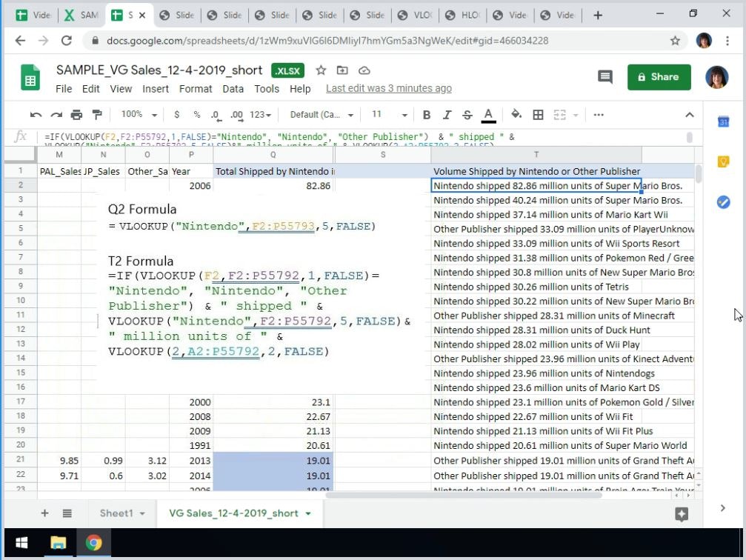The width and height of the screenshot is (746, 560).
Task: Toggle bold formatting
Action: point(427,115)
